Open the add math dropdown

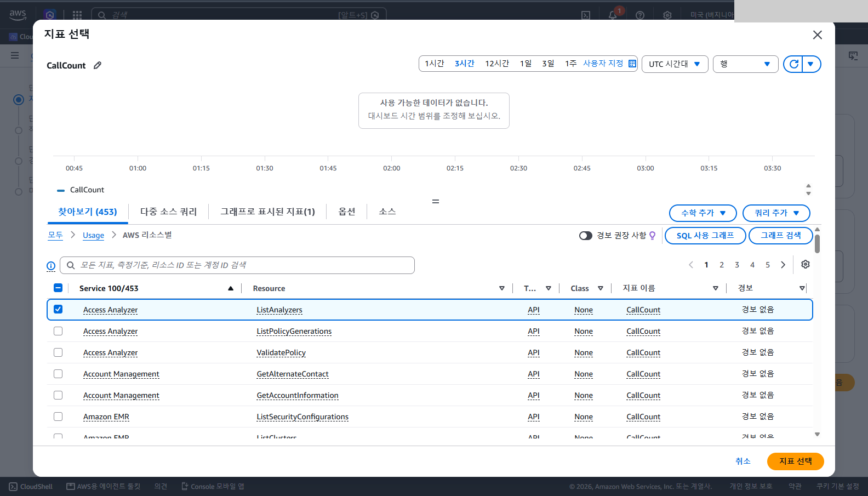[703, 213]
